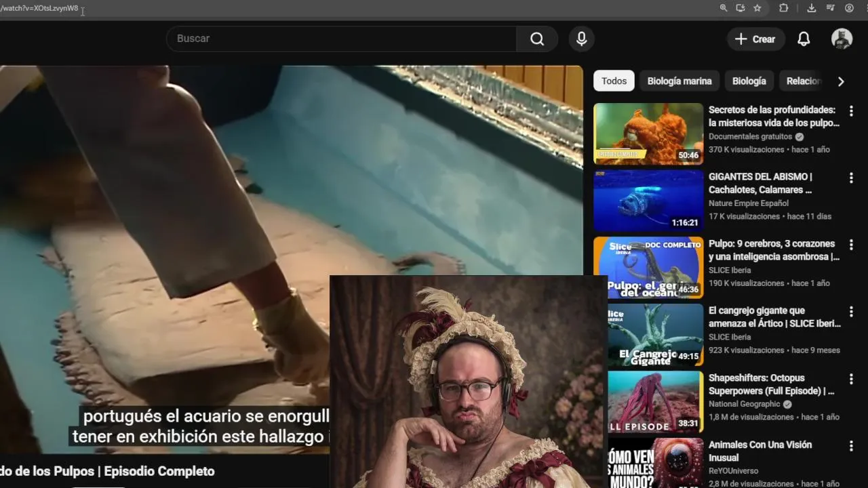Open the title Secretos de las profundidades

click(x=774, y=116)
